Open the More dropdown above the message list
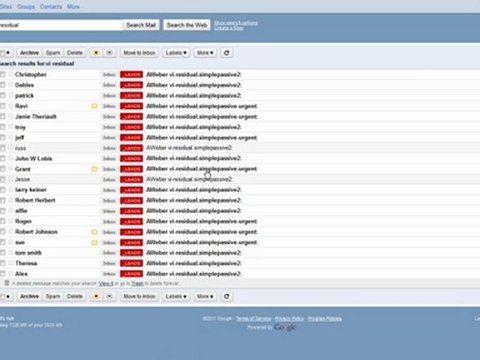The height and width of the screenshot is (360, 480). point(205,53)
